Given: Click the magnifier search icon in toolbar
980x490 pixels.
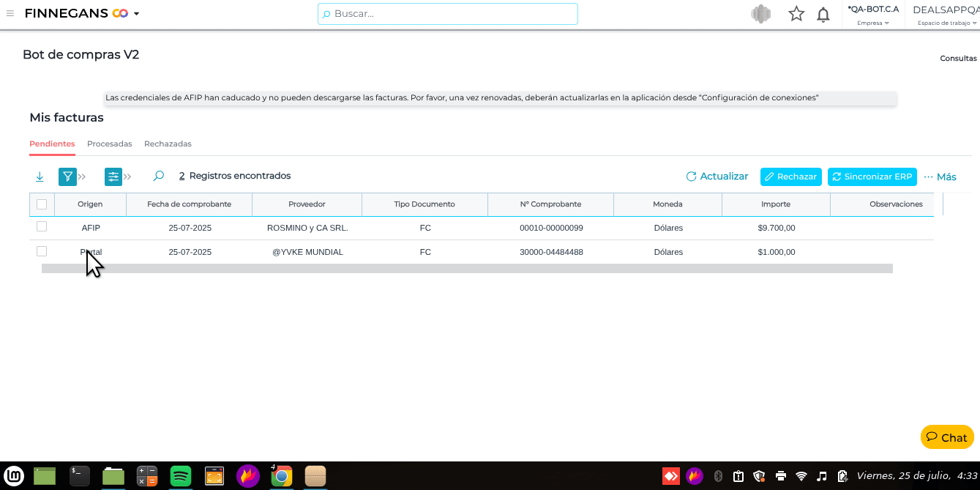Looking at the screenshot, I should tap(158, 177).
